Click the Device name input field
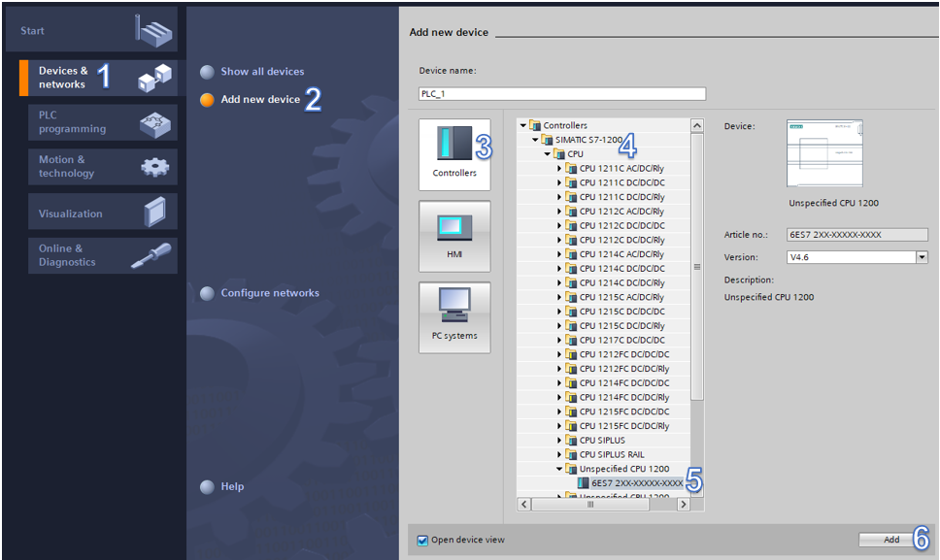 pos(561,94)
